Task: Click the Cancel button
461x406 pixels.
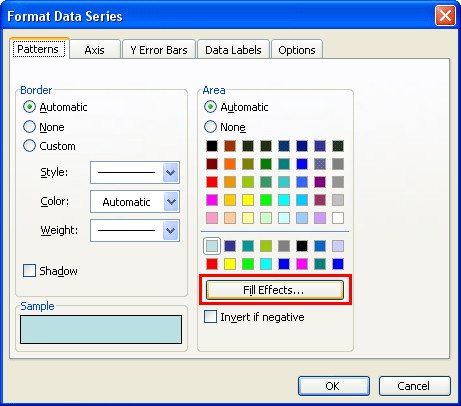Action: 415,386
